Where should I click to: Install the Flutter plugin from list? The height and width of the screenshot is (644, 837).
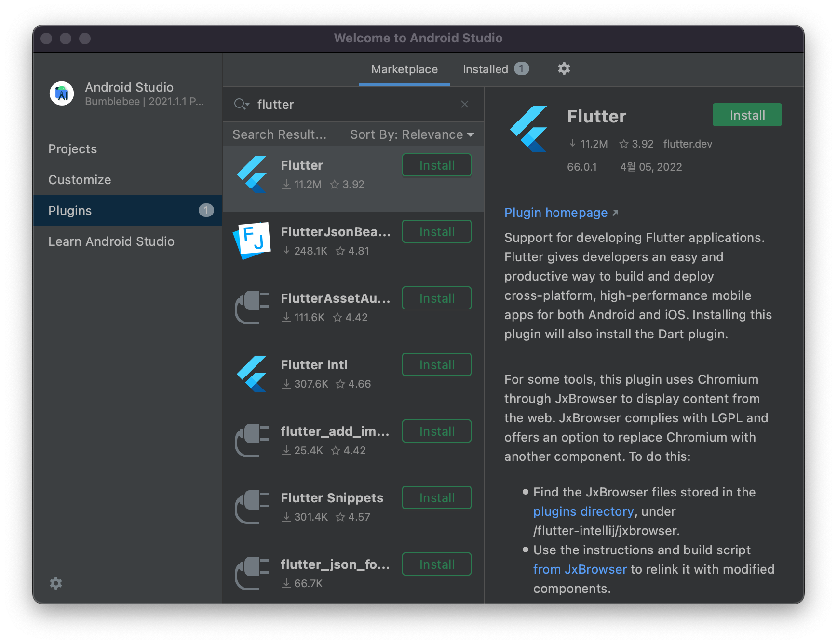[437, 165]
